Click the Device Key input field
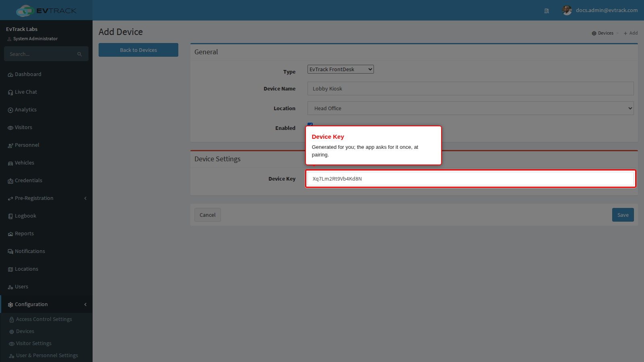The width and height of the screenshot is (644, 362). coord(471,179)
